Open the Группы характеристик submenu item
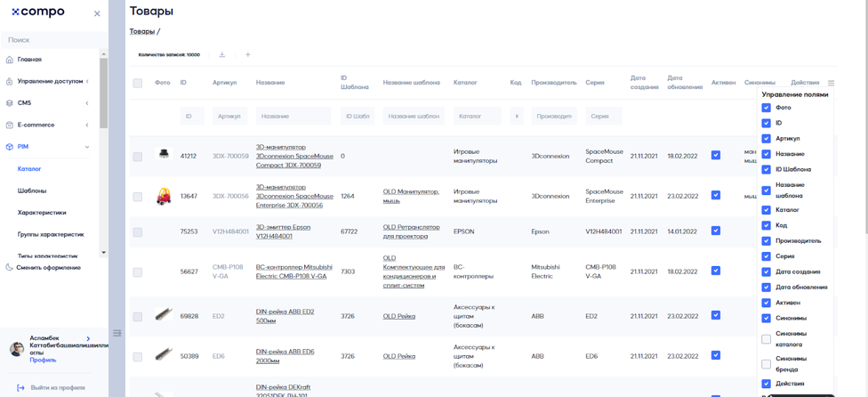 [x=51, y=234]
